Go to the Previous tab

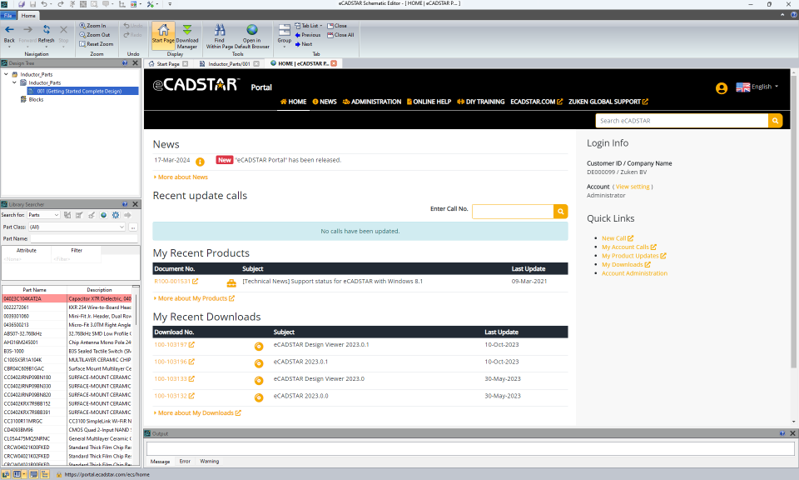point(308,35)
